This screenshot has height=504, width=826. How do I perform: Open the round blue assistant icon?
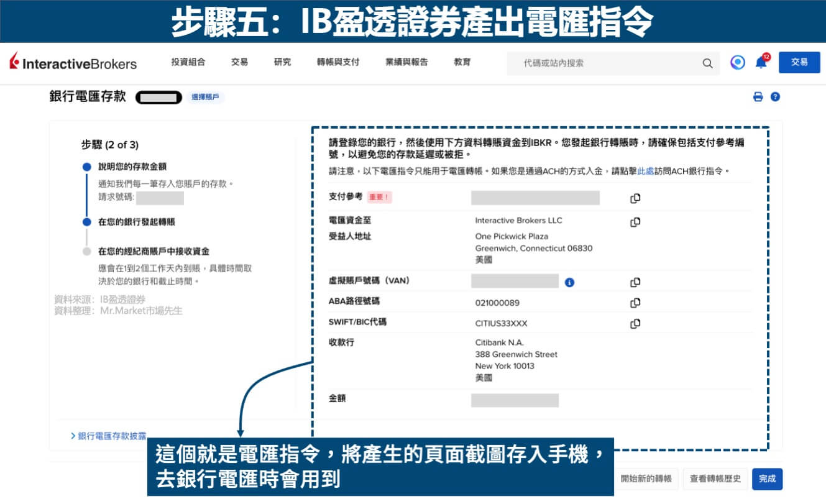(x=738, y=62)
